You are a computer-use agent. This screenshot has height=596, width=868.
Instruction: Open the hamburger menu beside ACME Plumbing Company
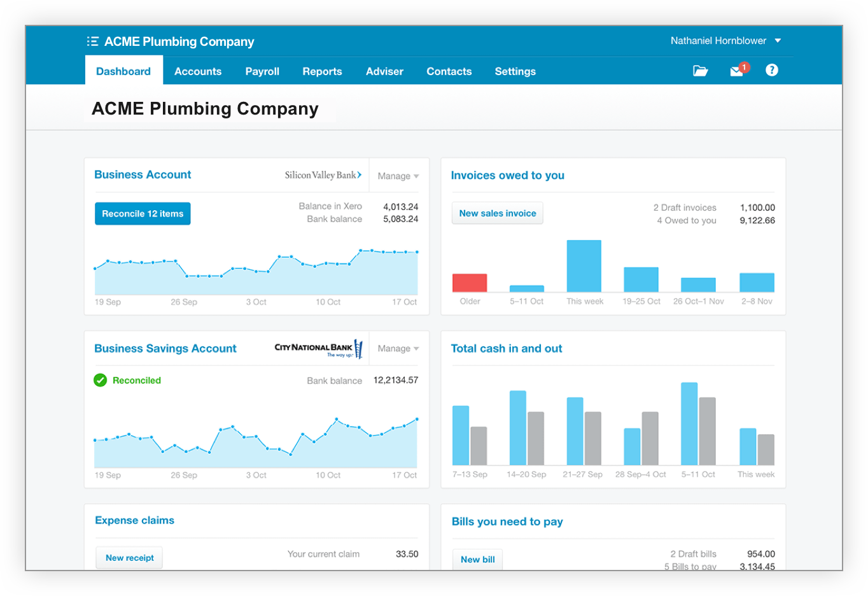(92, 40)
